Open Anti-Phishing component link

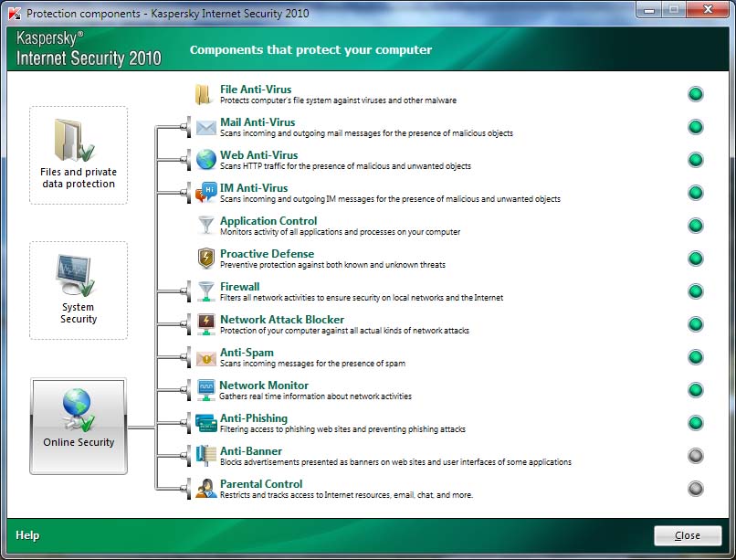click(x=254, y=418)
